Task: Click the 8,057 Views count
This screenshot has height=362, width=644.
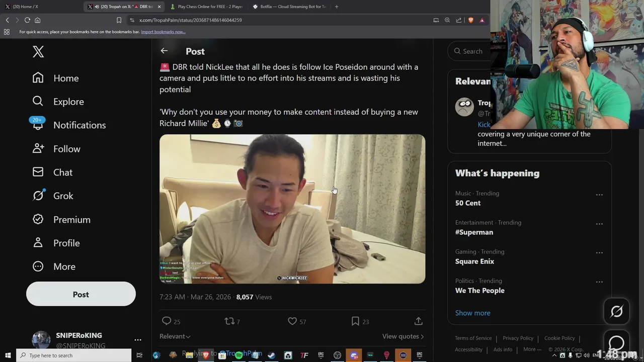Action: tap(254, 297)
